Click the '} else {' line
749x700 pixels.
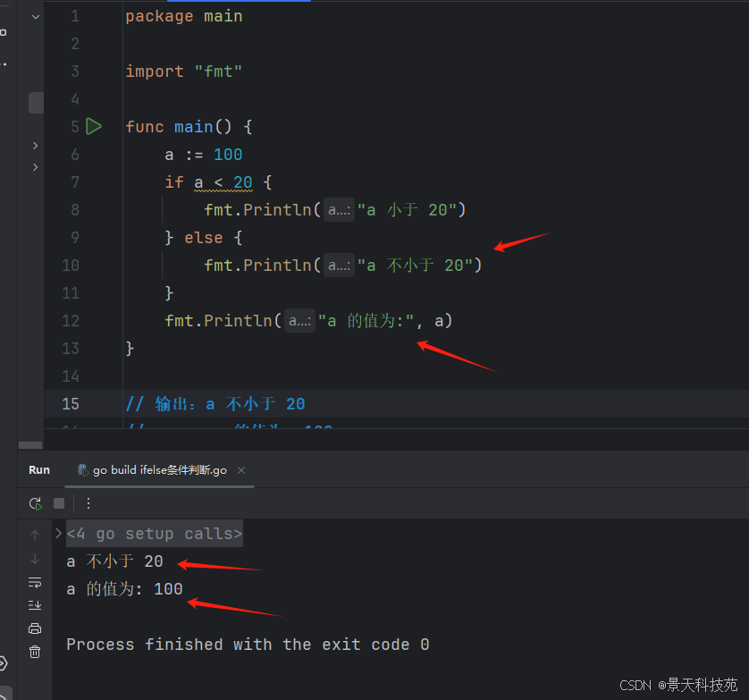[204, 238]
